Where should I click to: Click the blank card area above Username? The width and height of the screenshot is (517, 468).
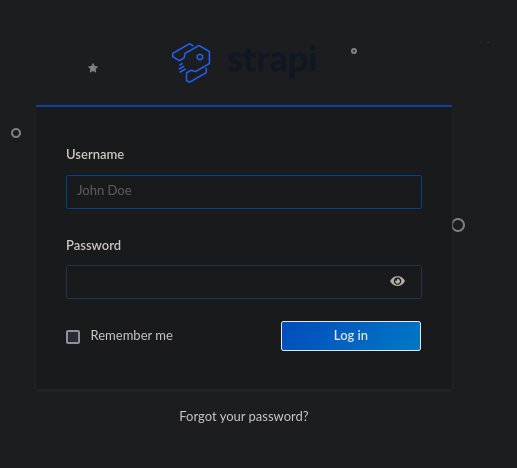244,127
